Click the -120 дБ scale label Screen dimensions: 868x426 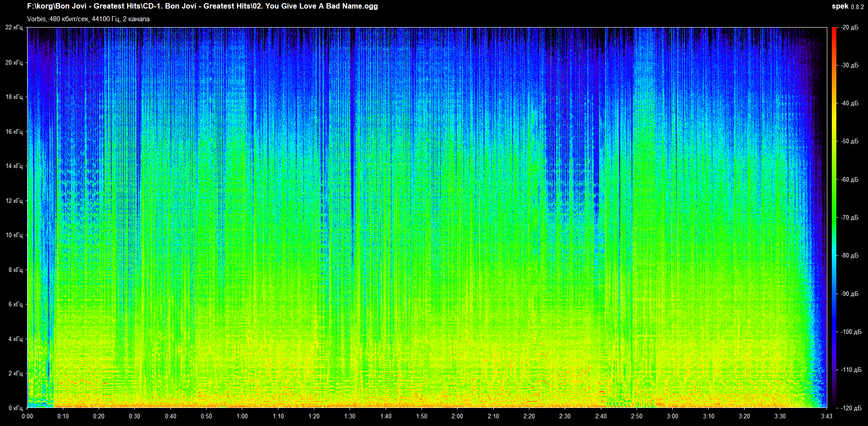coord(849,408)
